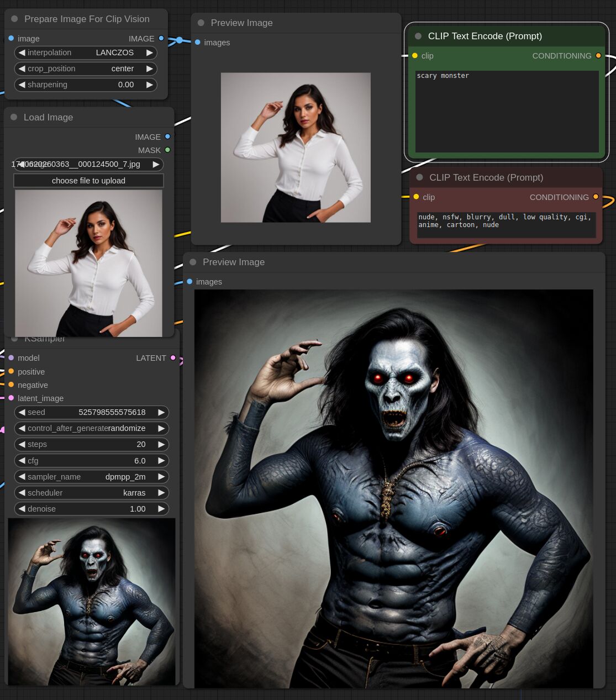Screen dimensions: 616x700
Task: Click the right arrow of cfg value
Action: click(161, 460)
